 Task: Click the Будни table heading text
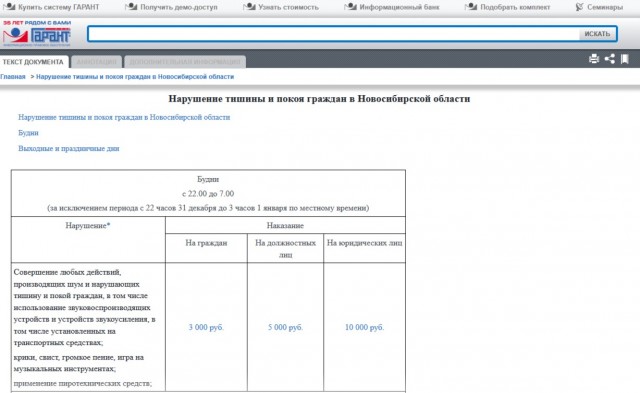coord(208,180)
